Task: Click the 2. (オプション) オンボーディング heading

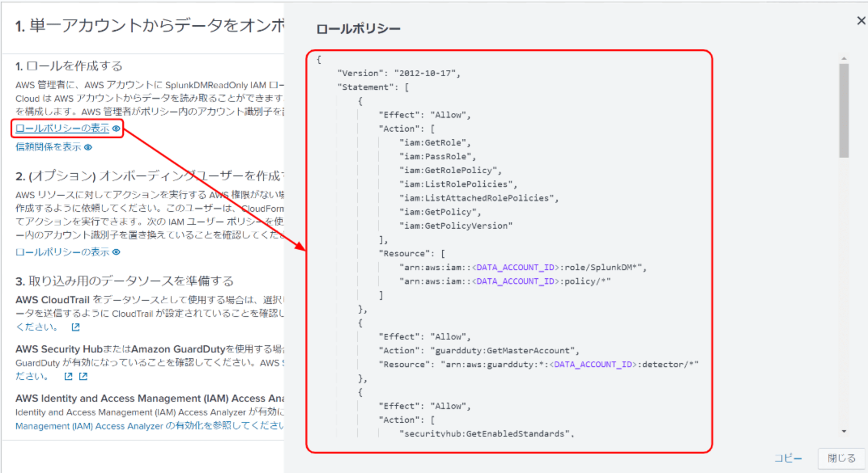Action: 150,176
